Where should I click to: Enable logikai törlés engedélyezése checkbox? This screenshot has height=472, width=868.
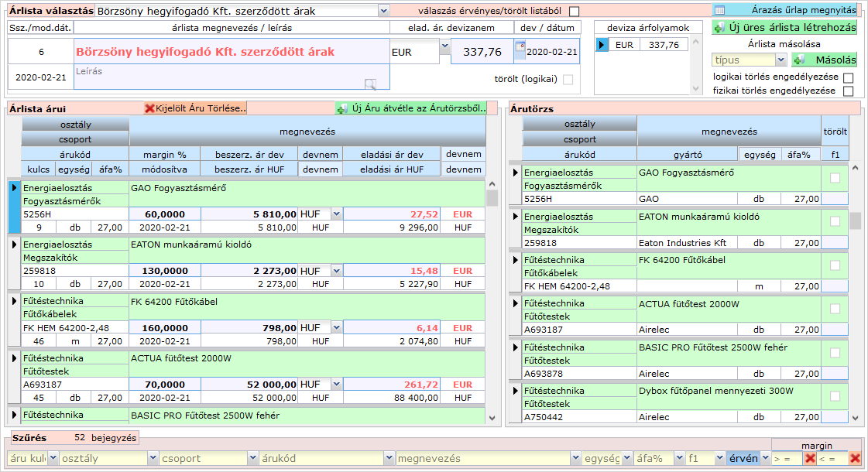(848, 77)
